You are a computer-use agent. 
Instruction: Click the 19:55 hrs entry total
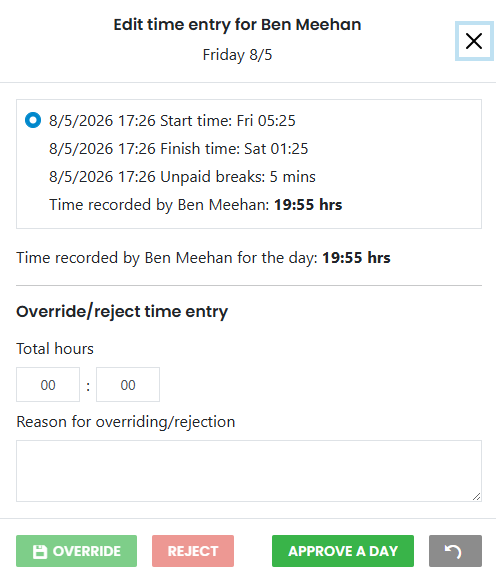[308, 205]
